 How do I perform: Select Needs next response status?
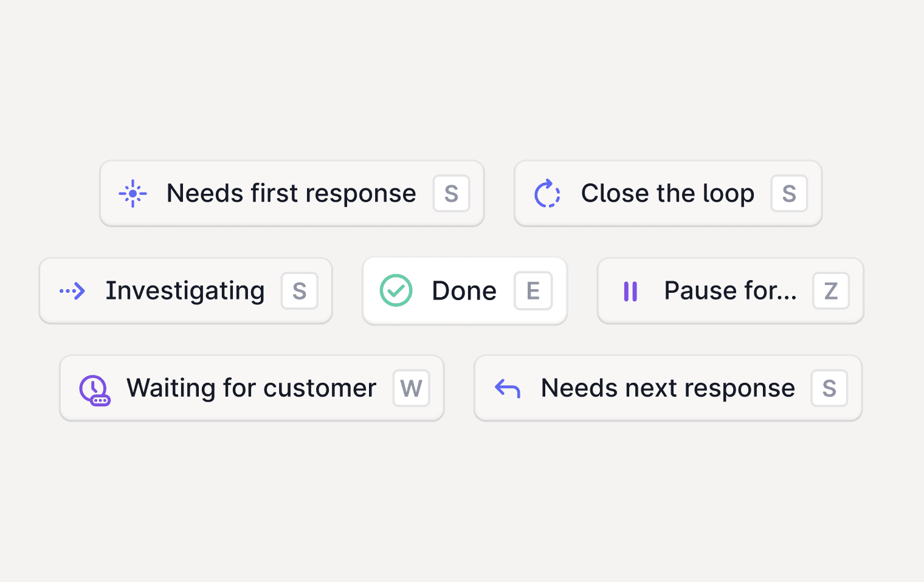pos(667,388)
